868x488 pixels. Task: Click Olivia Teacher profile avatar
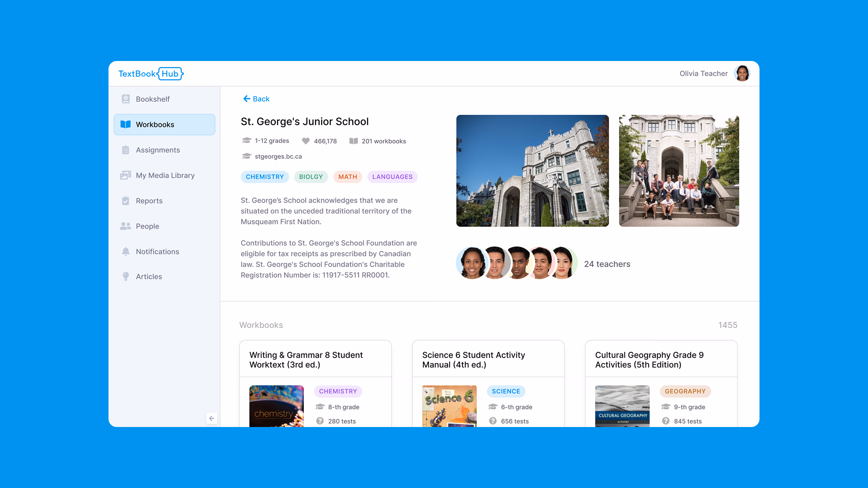coord(742,74)
